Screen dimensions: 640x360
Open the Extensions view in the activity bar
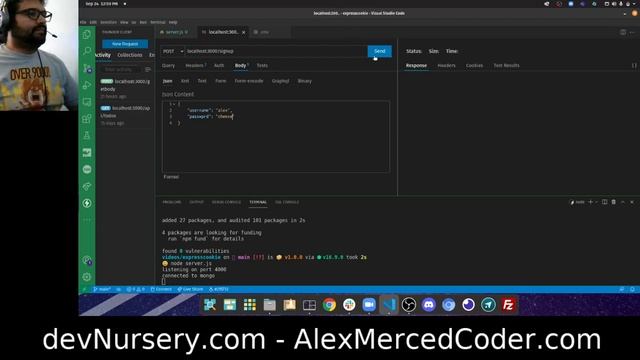87,119
